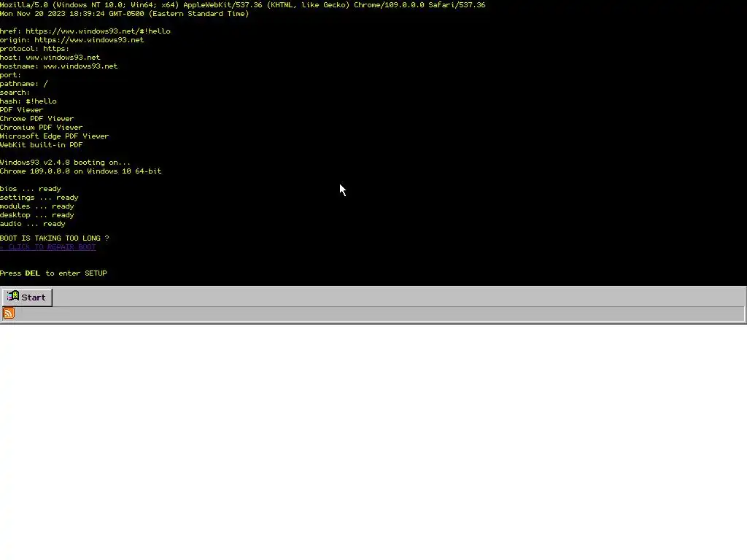Screen dimensions: 747x560
Task: Click the 'Microsoft Edge PDF Viewer' line
Action: (54, 136)
